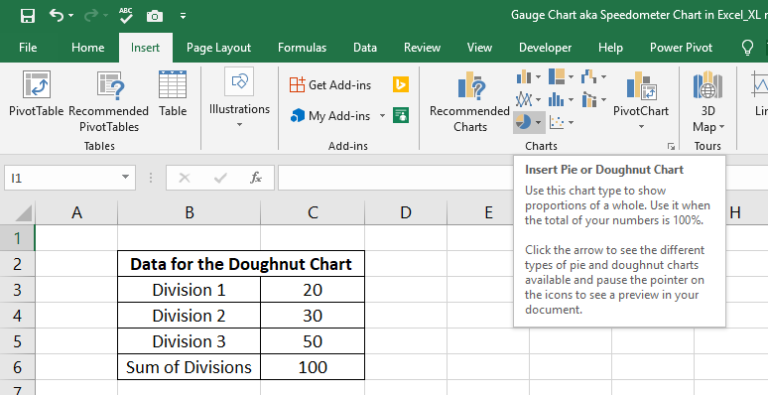Click the Save icon in quick access toolbar

click(x=27, y=16)
